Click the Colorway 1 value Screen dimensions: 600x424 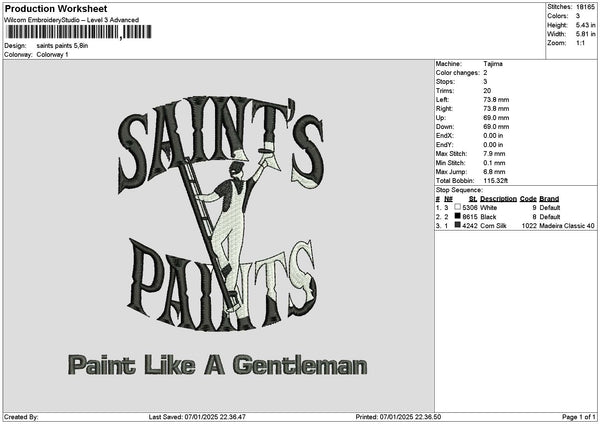[x=53, y=54]
